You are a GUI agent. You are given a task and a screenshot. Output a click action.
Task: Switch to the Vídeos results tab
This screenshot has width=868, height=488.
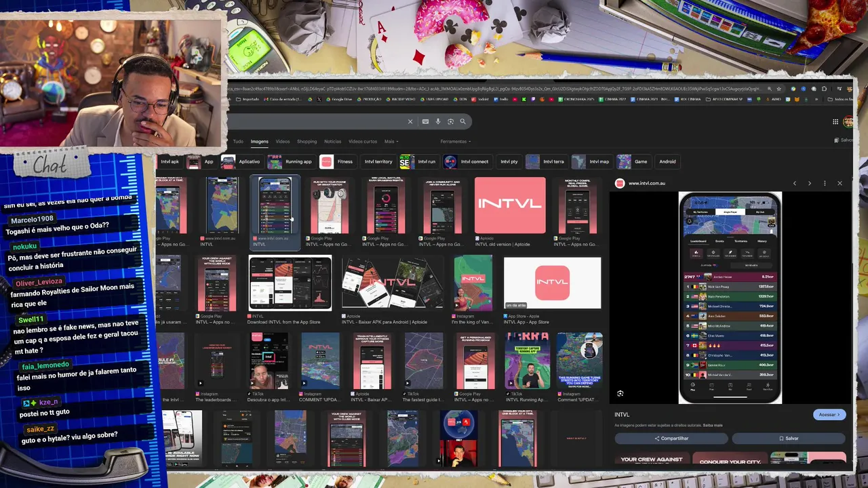[x=283, y=142]
